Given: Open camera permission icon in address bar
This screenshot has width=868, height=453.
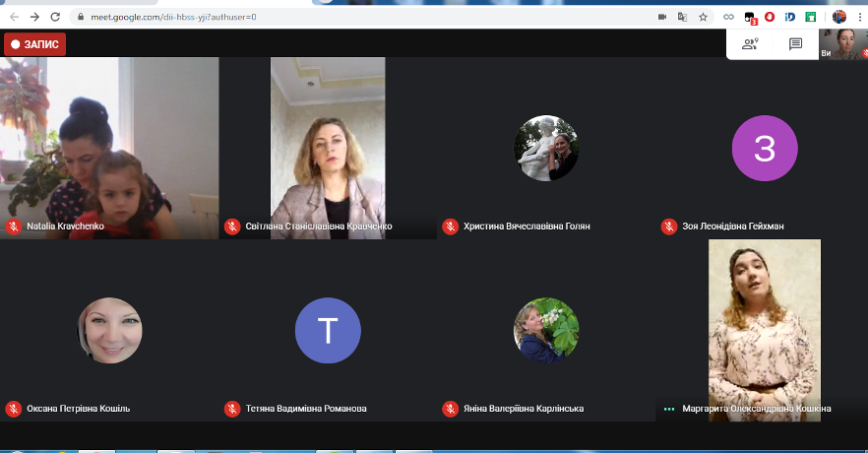Looking at the screenshot, I should point(662,17).
